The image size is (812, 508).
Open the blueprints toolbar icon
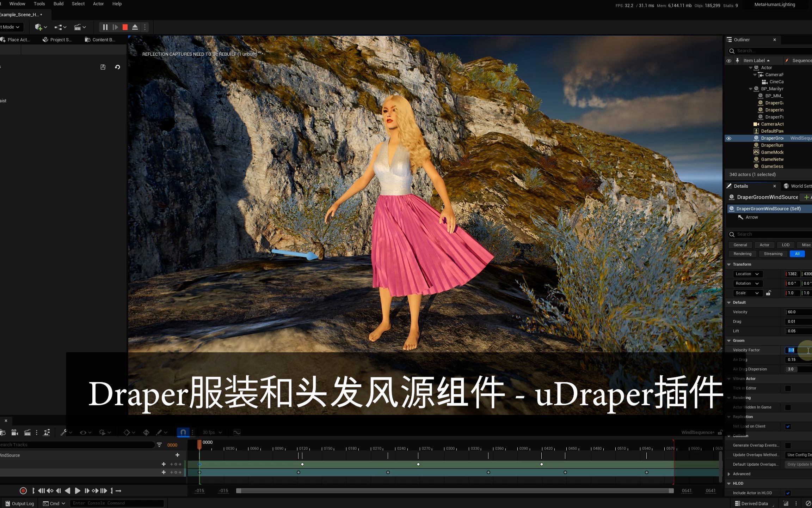[60, 27]
